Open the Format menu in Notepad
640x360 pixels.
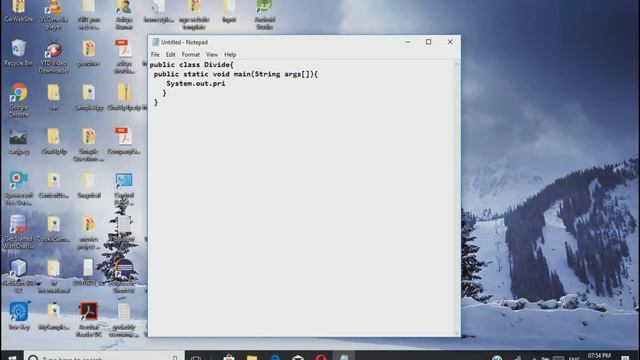tap(191, 54)
